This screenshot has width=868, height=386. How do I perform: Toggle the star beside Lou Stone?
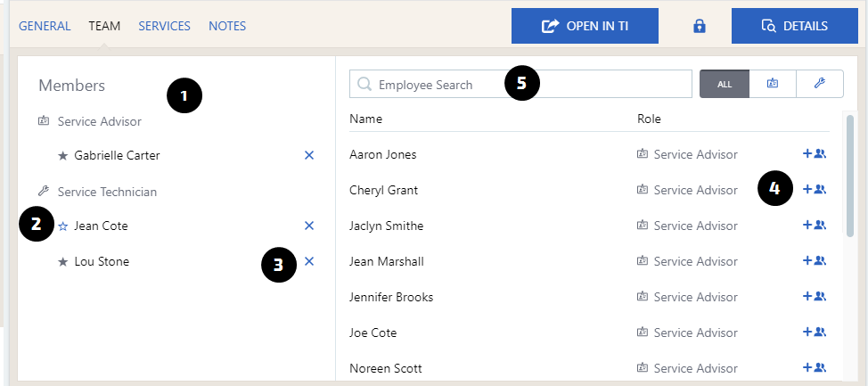63,262
